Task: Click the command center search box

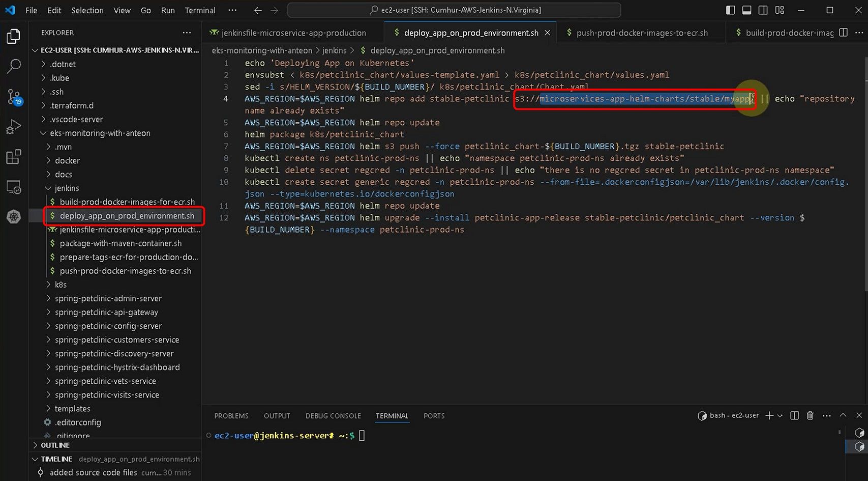Action: [x=454, y=10]
